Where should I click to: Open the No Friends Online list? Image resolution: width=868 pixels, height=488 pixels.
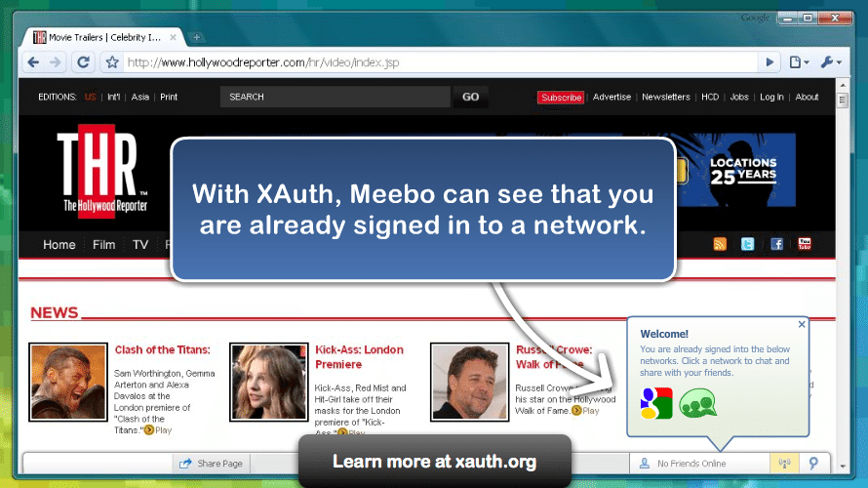tap(699, 463)
